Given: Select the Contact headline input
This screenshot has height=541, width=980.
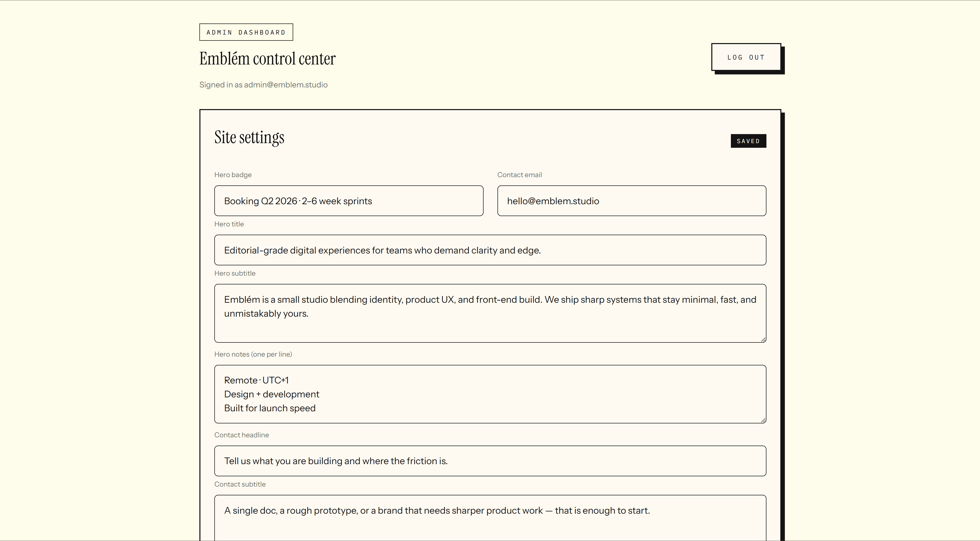Looking at the screenshot, I should (490, 461).
